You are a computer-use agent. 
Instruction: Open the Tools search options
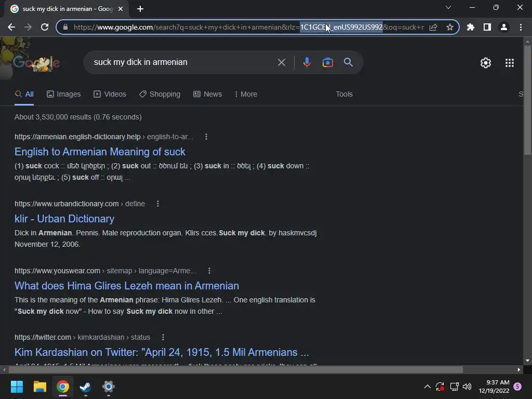tap(344, 95)
